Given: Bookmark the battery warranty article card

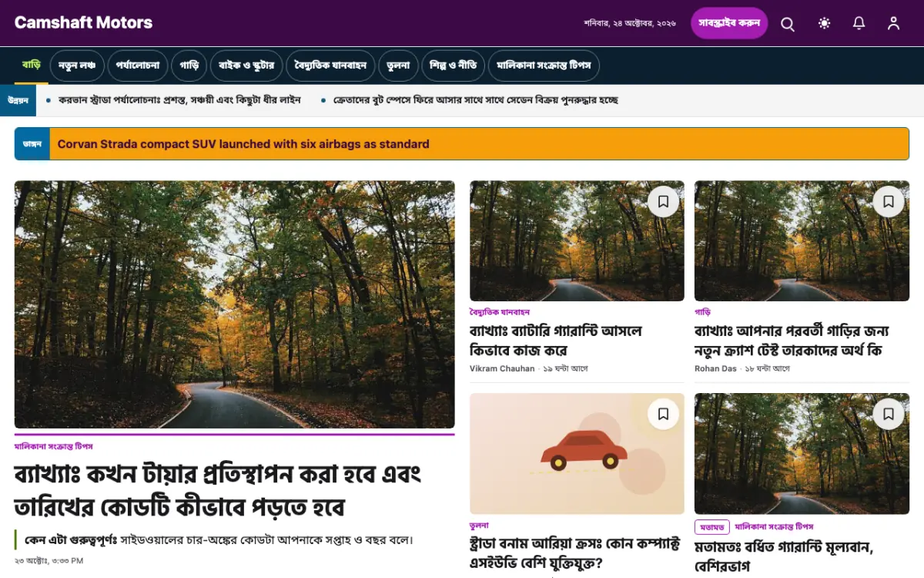Looking at the screenshot, I should [x=663, y=202].
